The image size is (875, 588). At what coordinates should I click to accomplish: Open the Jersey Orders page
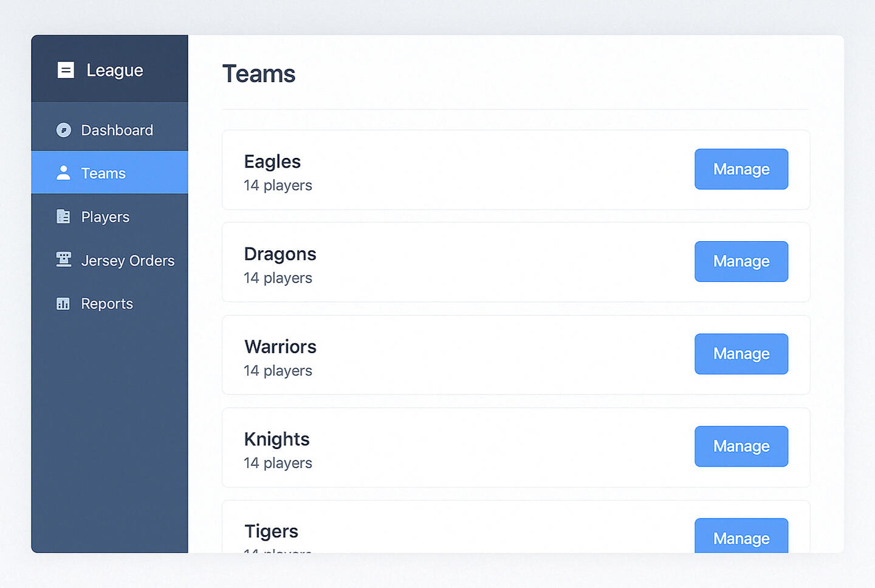pyautogui.click(x=109, y=260)
